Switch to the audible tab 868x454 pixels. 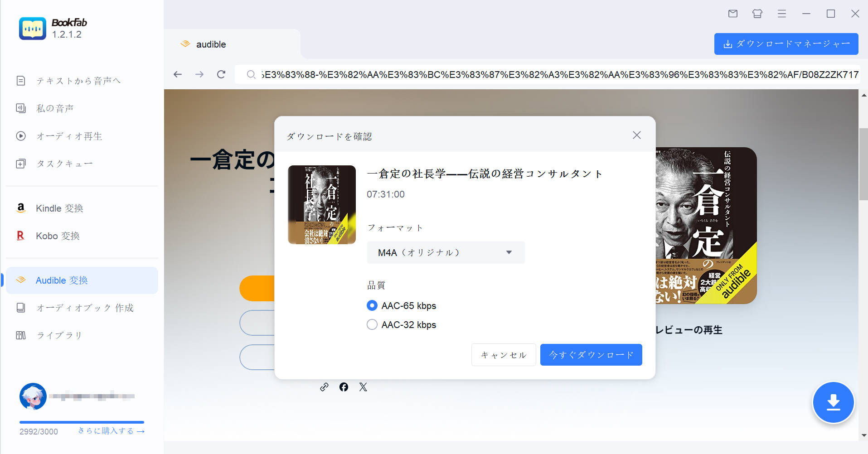pyautogui.click(x=210, y=44)
